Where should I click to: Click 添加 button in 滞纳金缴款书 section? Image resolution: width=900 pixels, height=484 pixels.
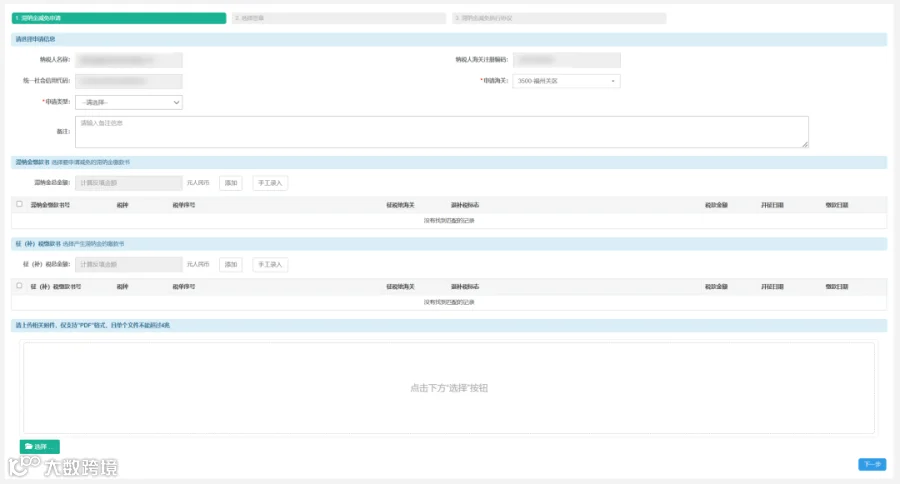pos(231,183)
